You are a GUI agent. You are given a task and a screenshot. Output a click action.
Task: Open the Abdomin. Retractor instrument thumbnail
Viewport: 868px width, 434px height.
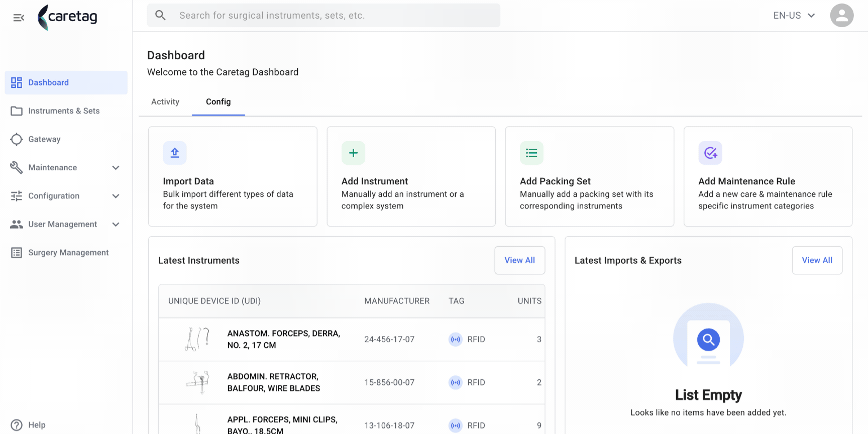click(x=198, y=382)
